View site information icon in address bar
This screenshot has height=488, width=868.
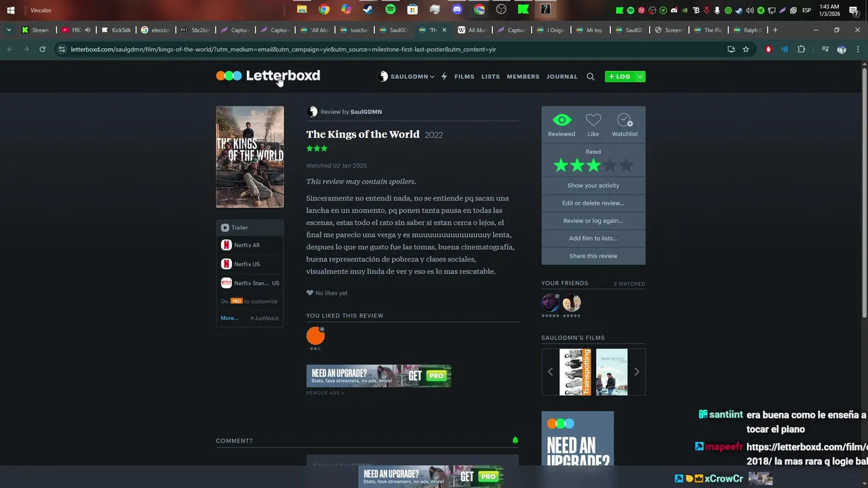click(x=62, y=49)
